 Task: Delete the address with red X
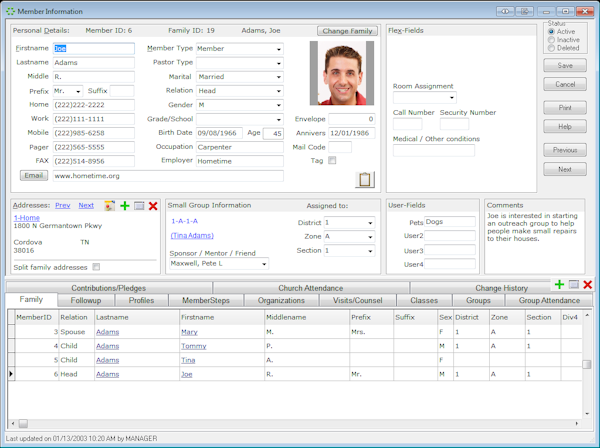pos(153,205)
